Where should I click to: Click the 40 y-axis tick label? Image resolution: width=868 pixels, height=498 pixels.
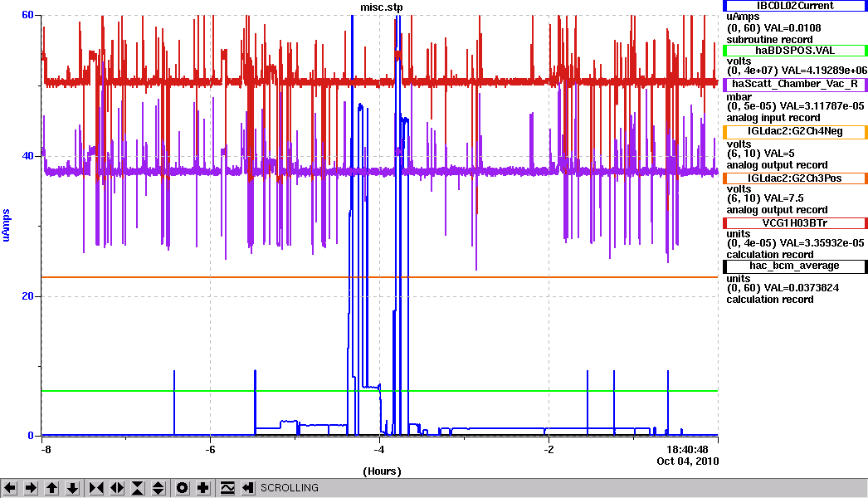(27, 156)
